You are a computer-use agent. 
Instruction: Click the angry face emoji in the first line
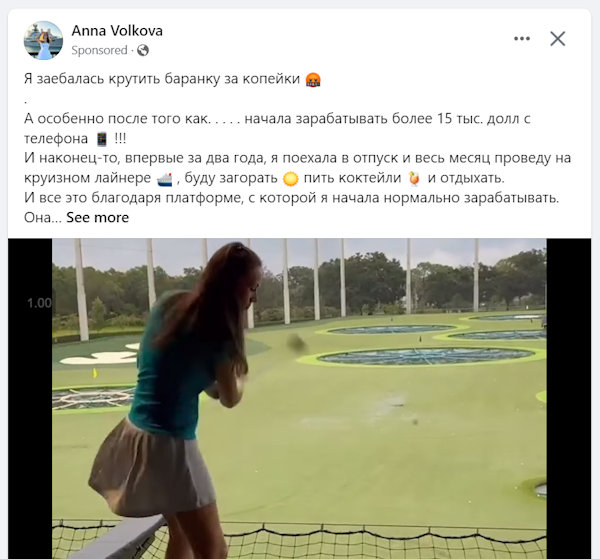pos(313,80)
